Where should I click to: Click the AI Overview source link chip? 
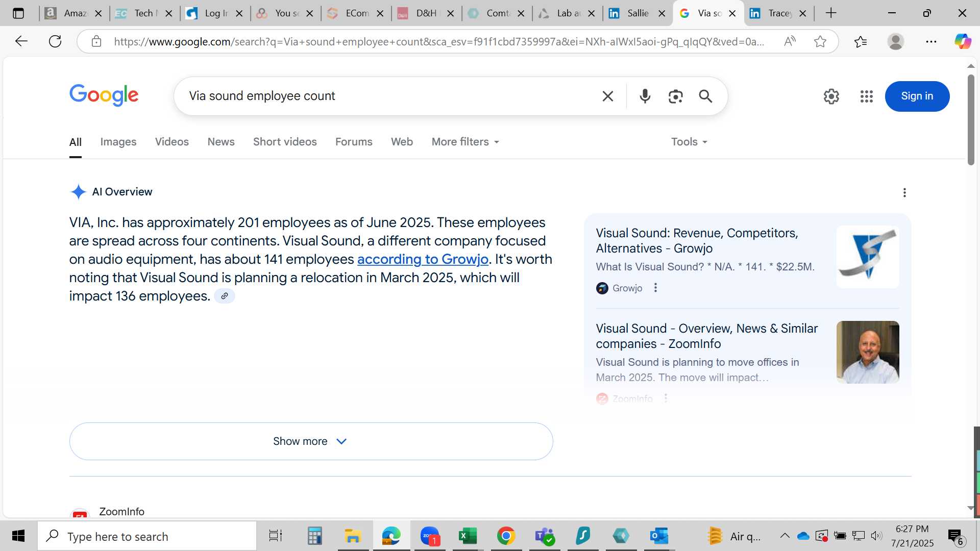click(225, 296)
